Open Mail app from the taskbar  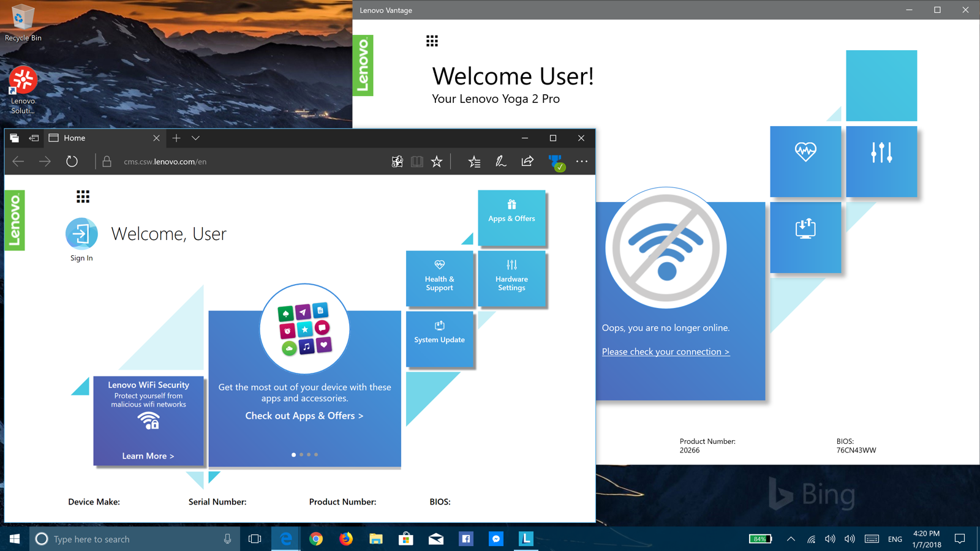(x=436, y=539)
